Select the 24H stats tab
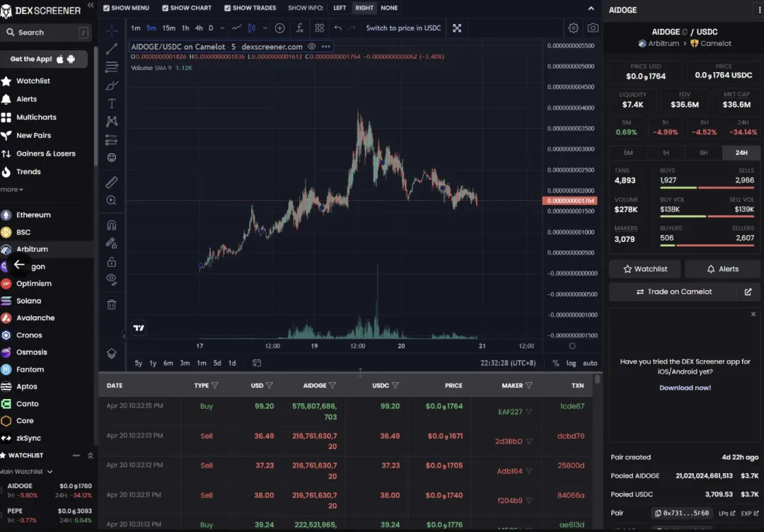764x532 pixels. [741, 153]
